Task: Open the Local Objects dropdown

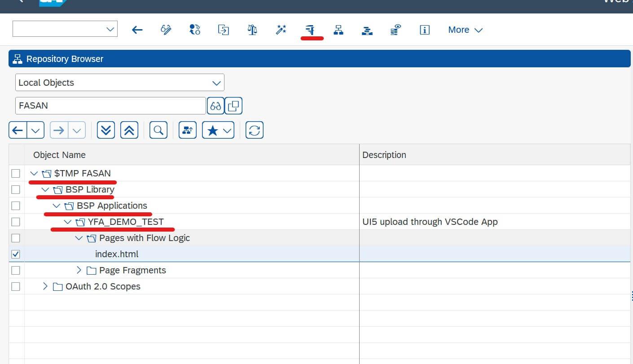Action: coord(120,83)
